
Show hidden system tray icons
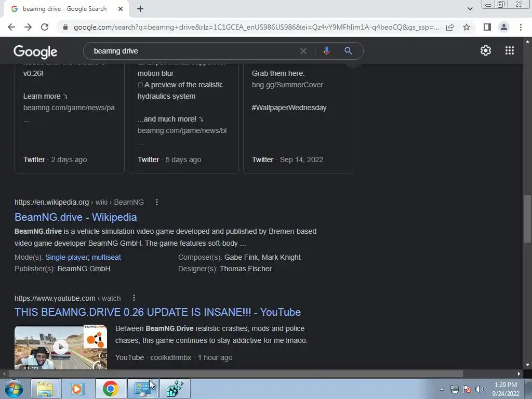(x=442, y=389)
